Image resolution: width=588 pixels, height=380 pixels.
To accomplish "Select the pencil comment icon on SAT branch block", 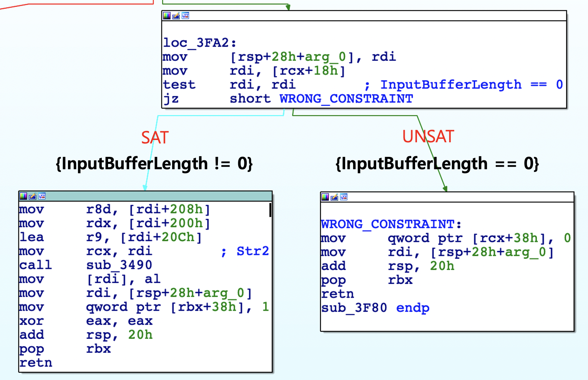I will (33, 196).
